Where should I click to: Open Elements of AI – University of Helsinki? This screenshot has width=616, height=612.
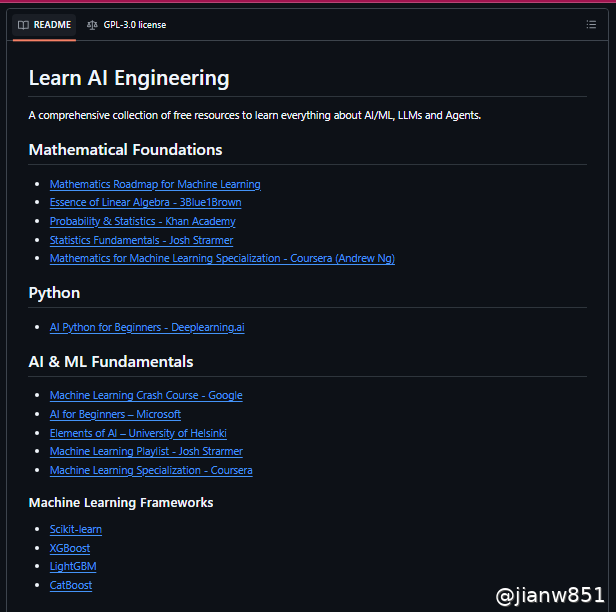tap(138, 433)
